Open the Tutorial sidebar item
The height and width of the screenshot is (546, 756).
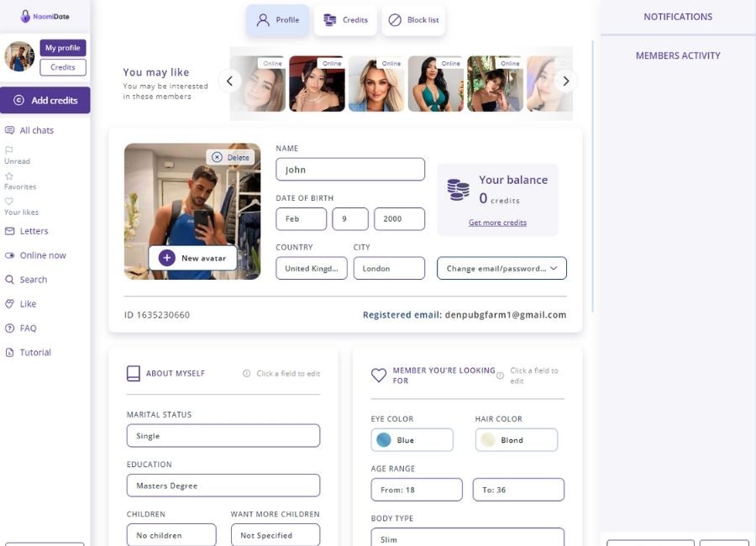28,353
